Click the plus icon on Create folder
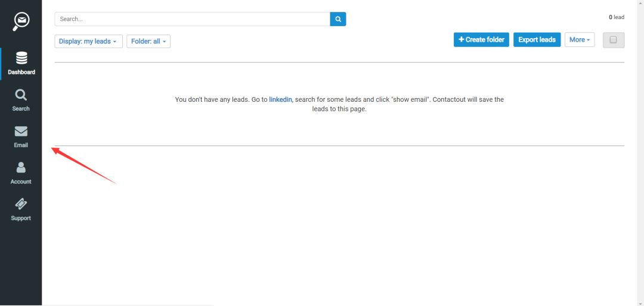 click(x=461, y=40)
